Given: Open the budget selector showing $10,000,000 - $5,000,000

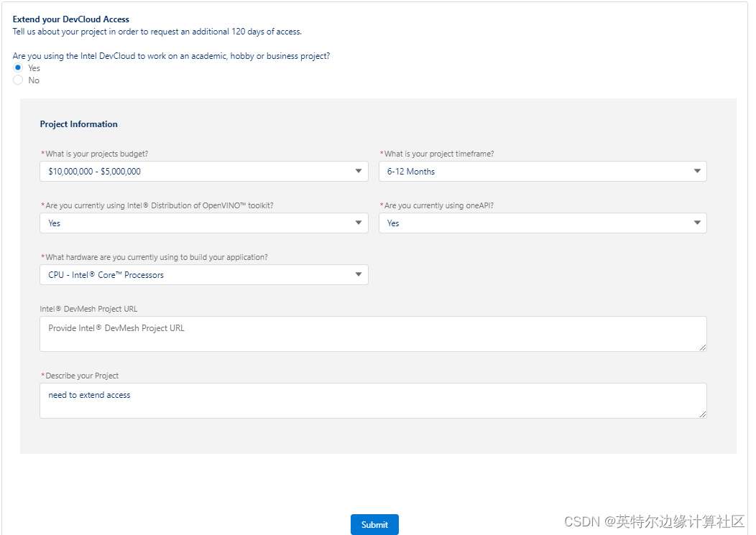Looking at the screenshot, I should (x=203, y=171).
